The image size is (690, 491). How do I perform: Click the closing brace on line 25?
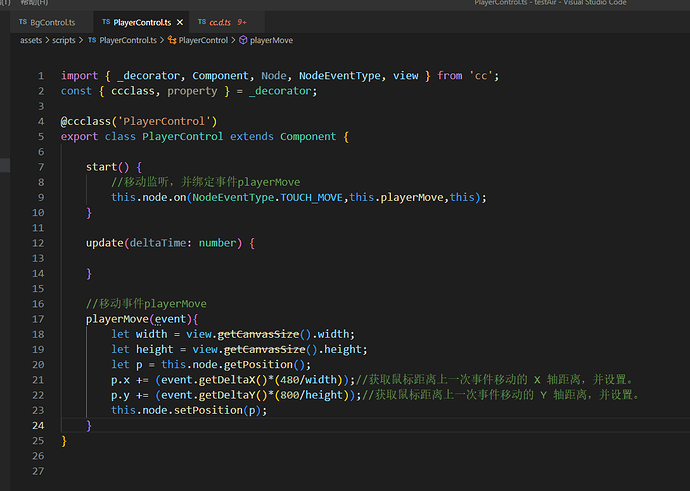click(64, 441)
